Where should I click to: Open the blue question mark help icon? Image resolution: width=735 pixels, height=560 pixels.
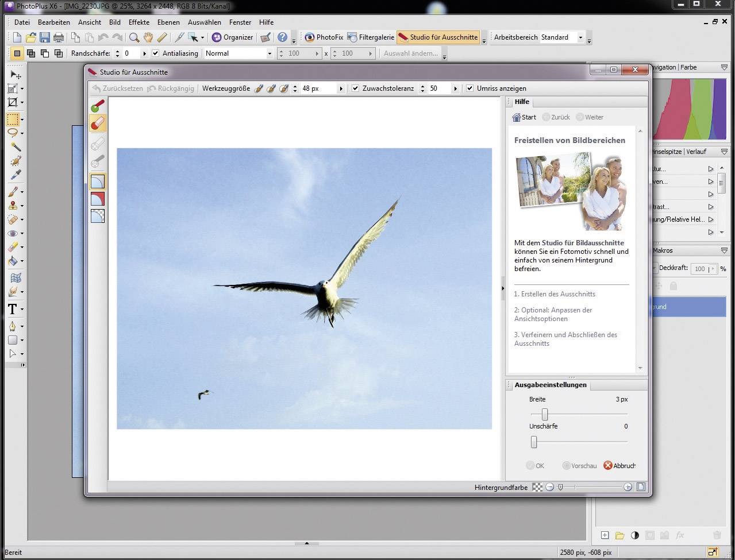[282, 37]
